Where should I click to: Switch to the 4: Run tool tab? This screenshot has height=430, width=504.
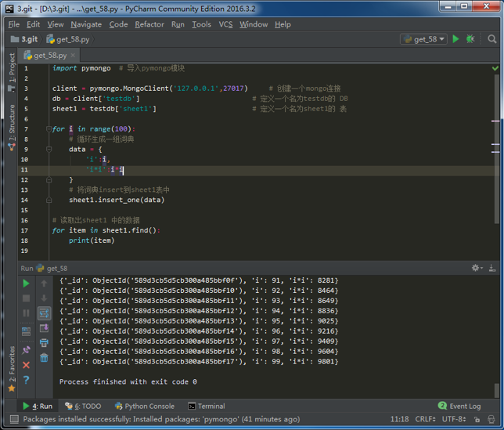click(x=38, y=407)
